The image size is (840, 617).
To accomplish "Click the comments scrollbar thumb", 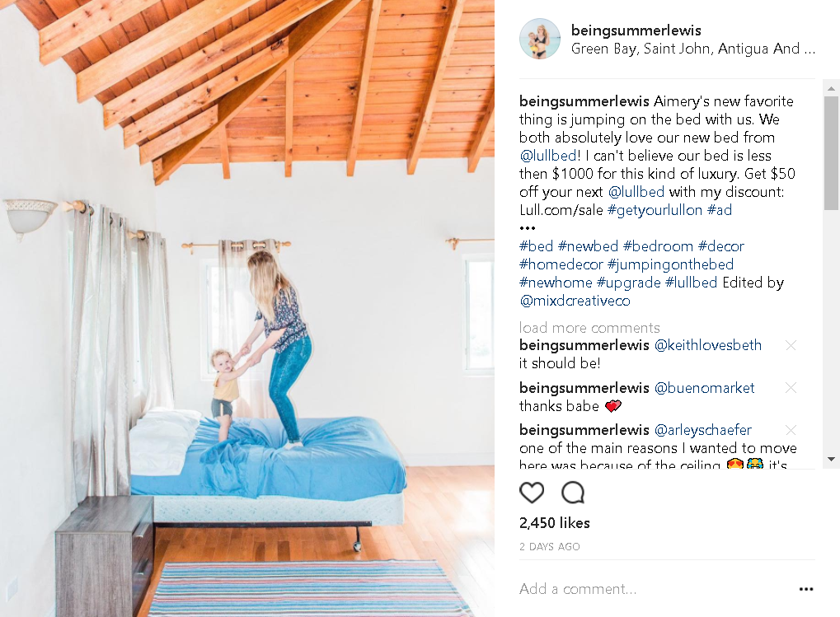I will point(831,153).
